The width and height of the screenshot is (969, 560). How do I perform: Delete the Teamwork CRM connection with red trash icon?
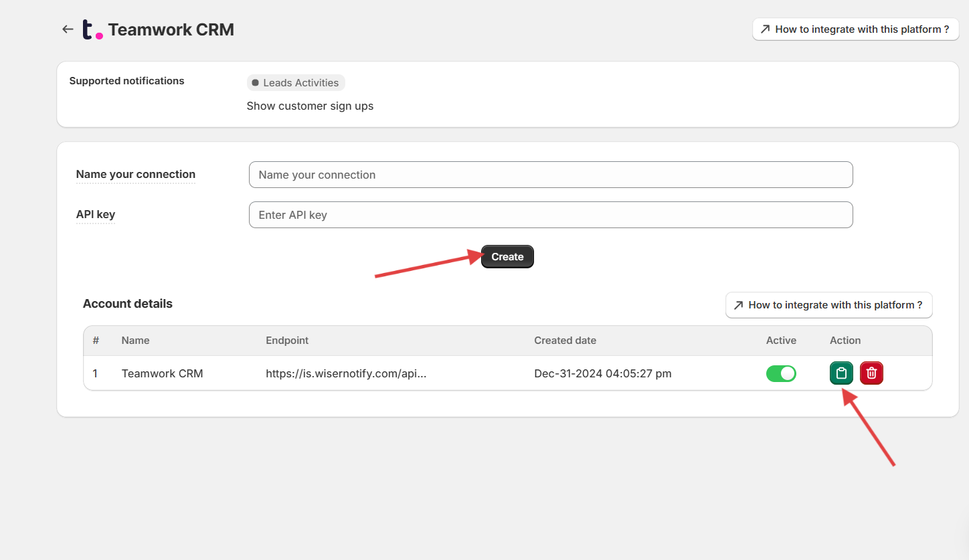click(871, 373)
